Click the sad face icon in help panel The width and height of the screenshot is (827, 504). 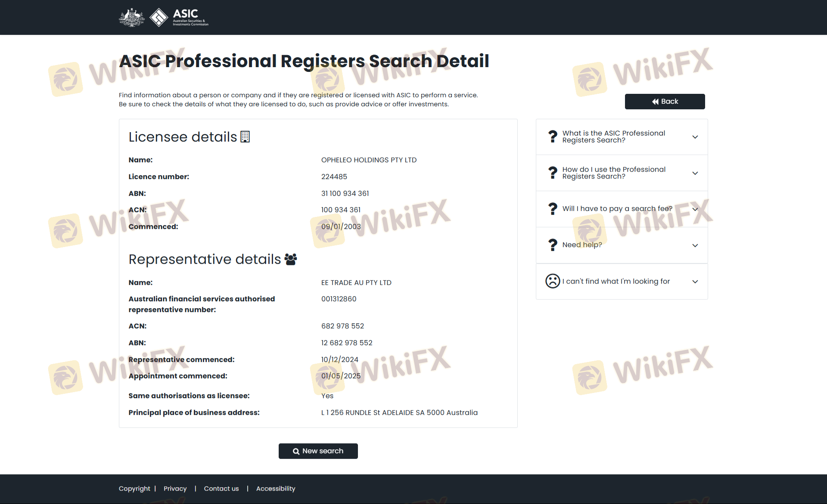click(x=553, y=281)
